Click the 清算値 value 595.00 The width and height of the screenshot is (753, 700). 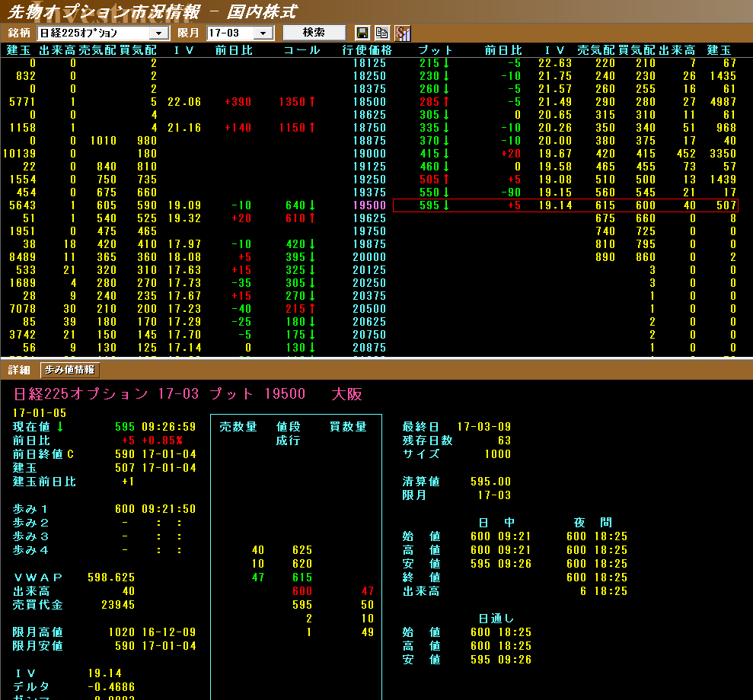[491, 481]
